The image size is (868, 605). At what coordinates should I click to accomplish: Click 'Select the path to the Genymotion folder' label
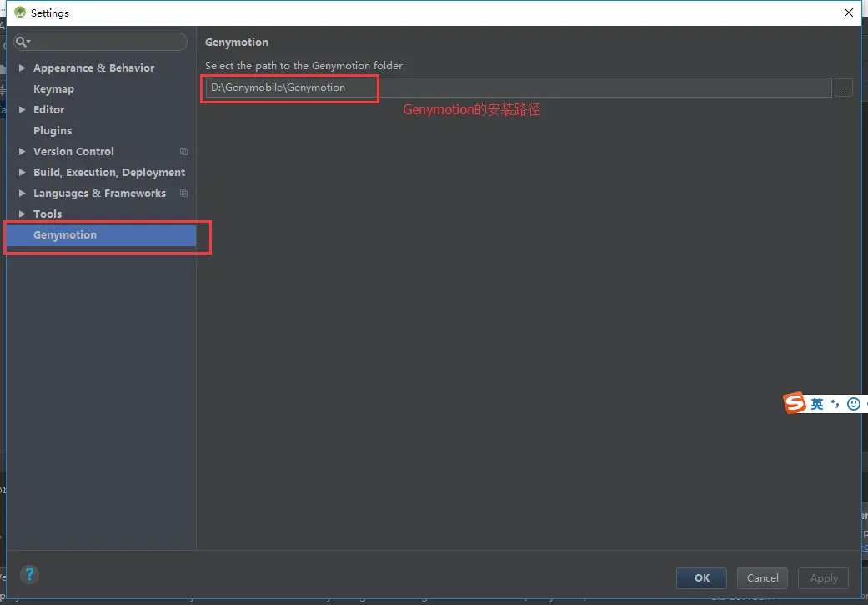click(304, 65)
